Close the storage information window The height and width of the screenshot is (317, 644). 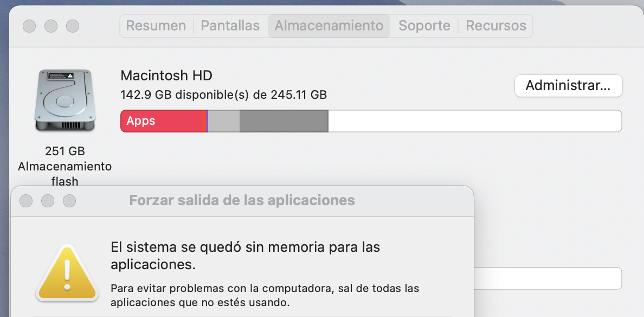click(29, 26)
